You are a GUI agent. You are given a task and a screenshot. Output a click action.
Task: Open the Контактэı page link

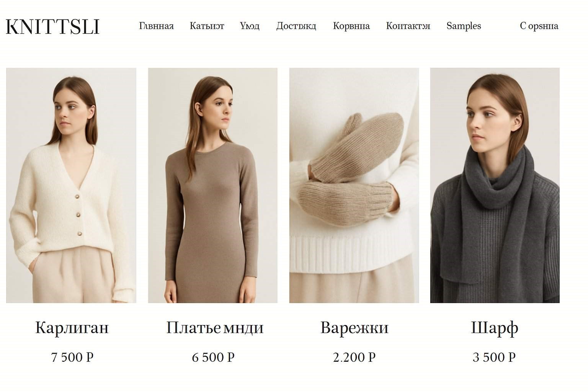click(x=408, y=26)
